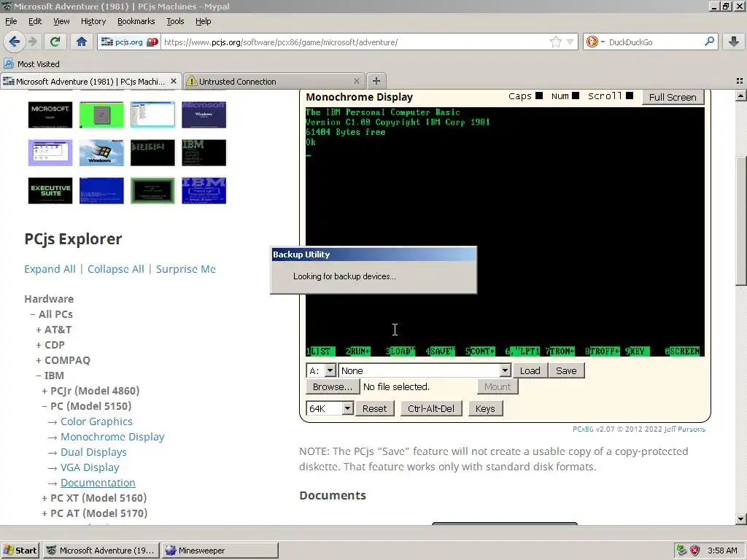The height and width of the screenshot is (560, 747).
Task: Close the Microsoft Adventure tab
Action: click(x=174, y=82)
